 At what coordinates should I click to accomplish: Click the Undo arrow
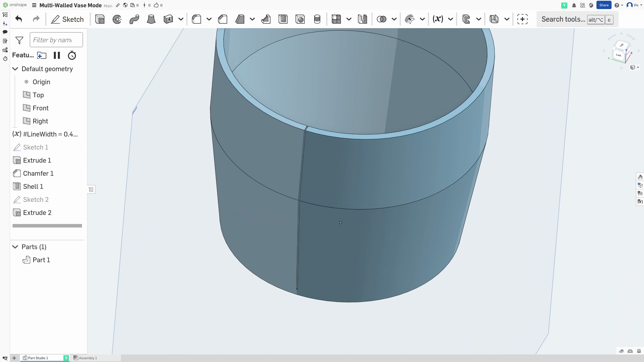tap(19, 19)
